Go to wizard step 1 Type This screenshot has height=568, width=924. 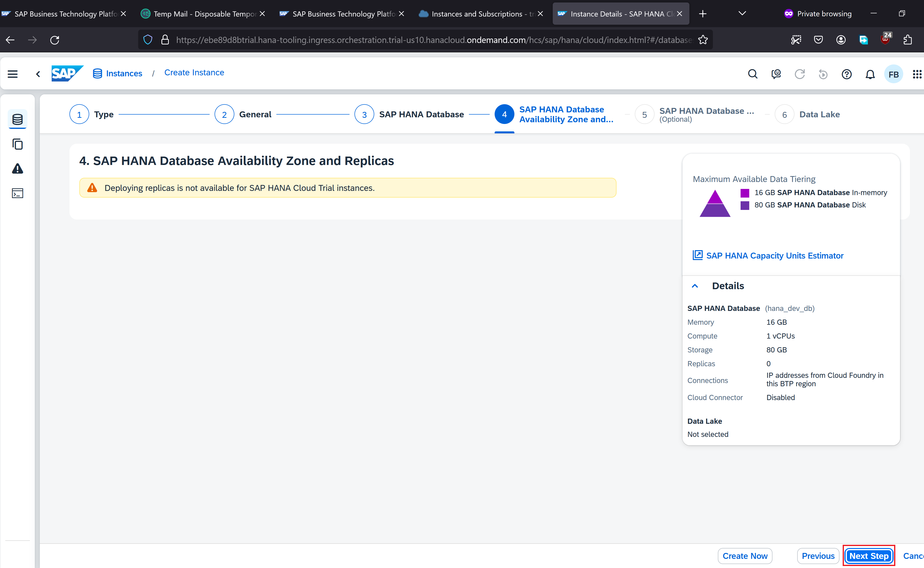coord(79,115)
